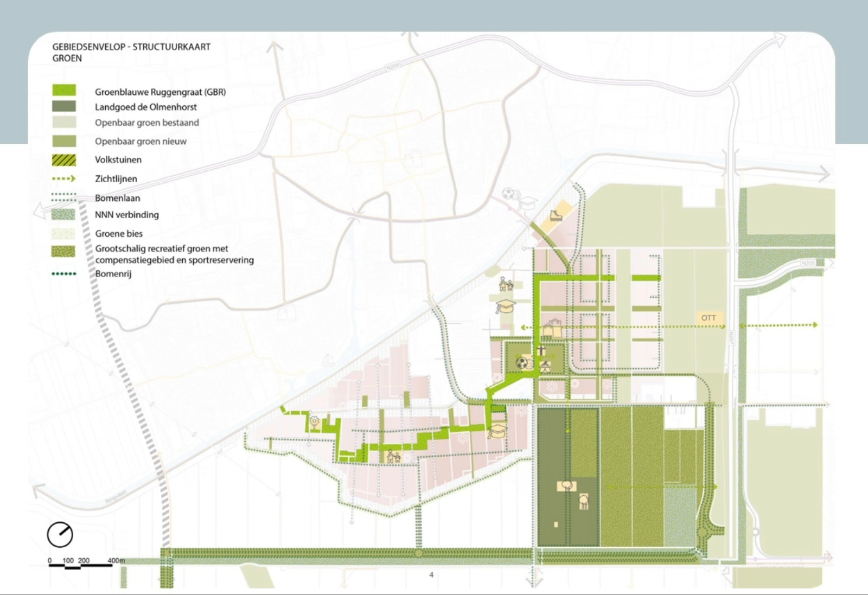Select the flower icon in the western neighborhood
Viewport: 868px width, 595px height.
[x=314, y=421]
